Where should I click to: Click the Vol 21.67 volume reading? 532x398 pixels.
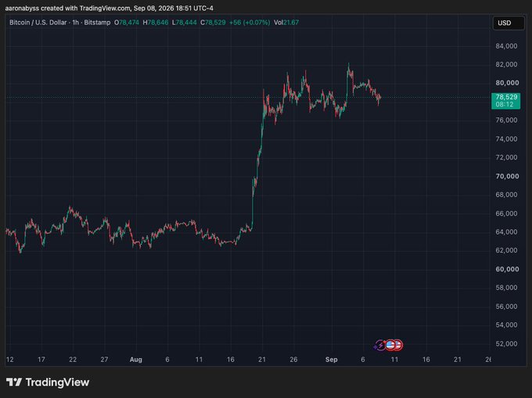coord(286,23)
